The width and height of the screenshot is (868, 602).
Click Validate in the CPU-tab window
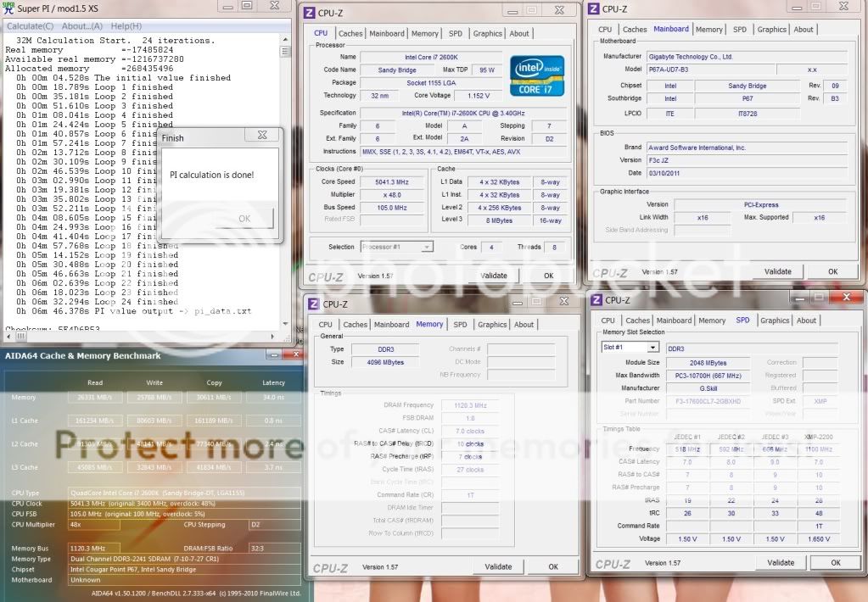click(494, 276)
